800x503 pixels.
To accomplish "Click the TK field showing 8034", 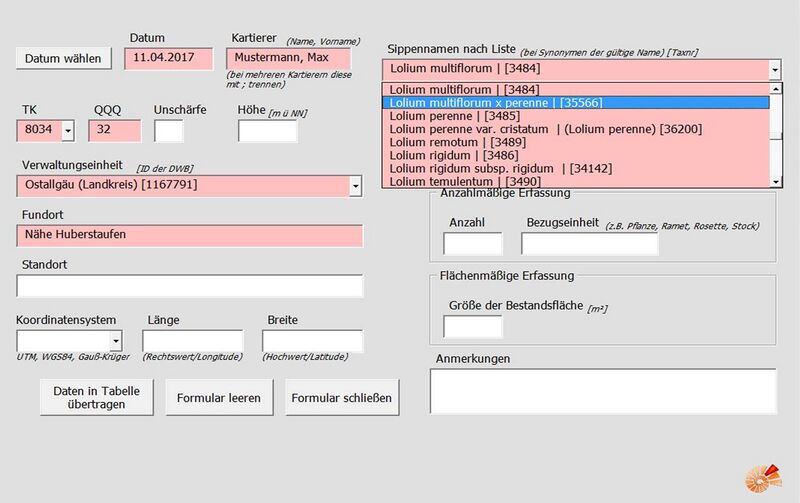I will 40,131.
